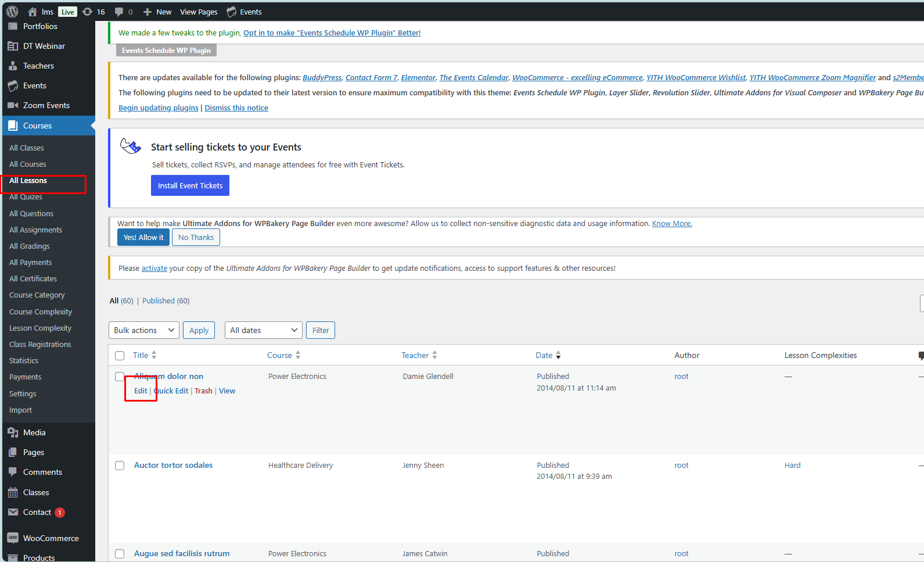Open All Assignments submenu item
The height and width of the screenshot is (562, 924).
click(35, 230)
